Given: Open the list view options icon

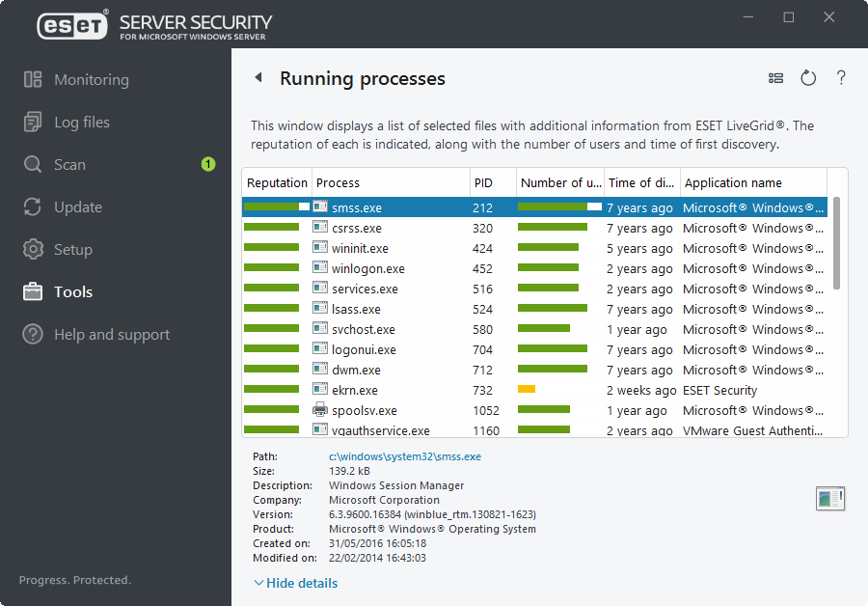Looking at the screenshot, I should tap(776, 78).
